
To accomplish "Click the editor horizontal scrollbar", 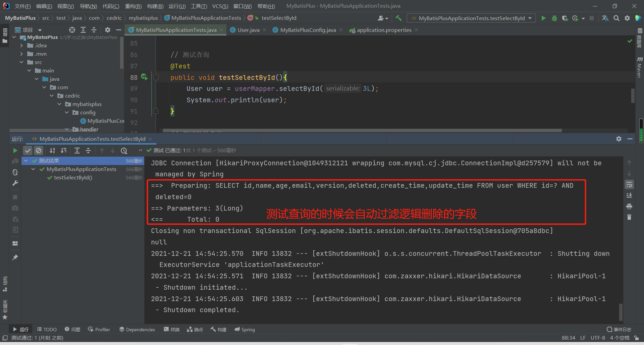I will [362, 130].
